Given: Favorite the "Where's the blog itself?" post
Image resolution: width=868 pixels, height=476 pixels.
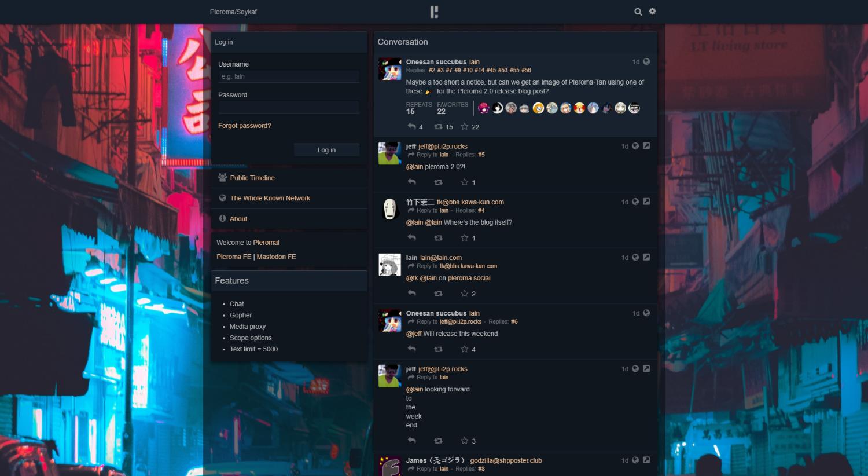Looking at the screenshot, I should [465, 237].
